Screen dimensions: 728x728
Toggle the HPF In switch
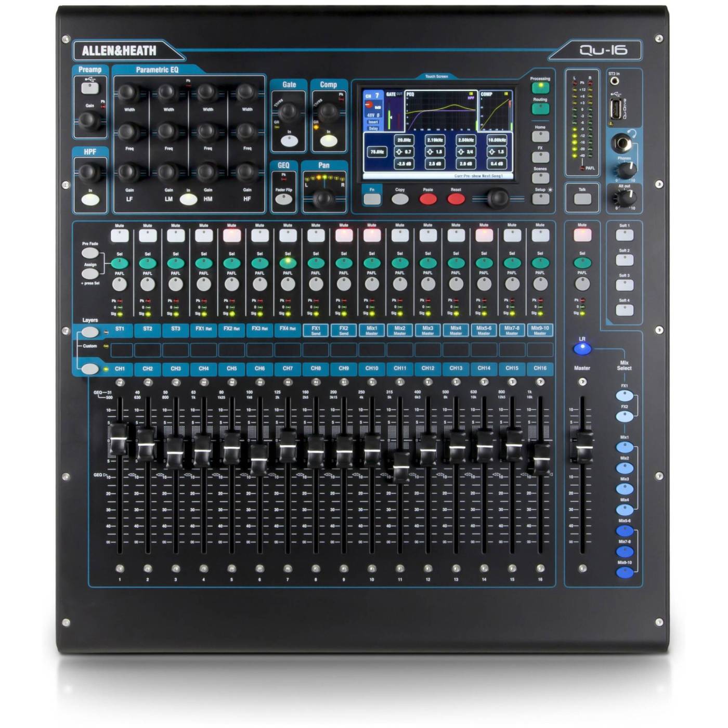tap(90, 200)
